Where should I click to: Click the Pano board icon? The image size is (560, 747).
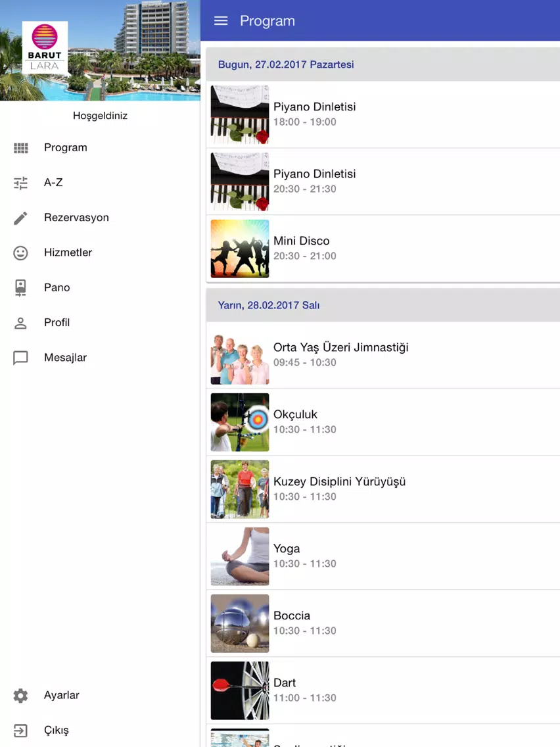pos(20,288)
